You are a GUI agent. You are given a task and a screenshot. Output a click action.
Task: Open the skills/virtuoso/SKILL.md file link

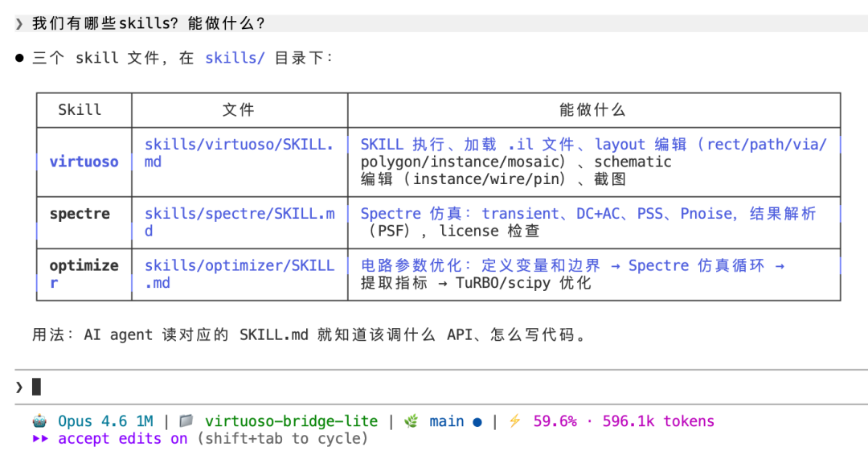pos(239,153)
